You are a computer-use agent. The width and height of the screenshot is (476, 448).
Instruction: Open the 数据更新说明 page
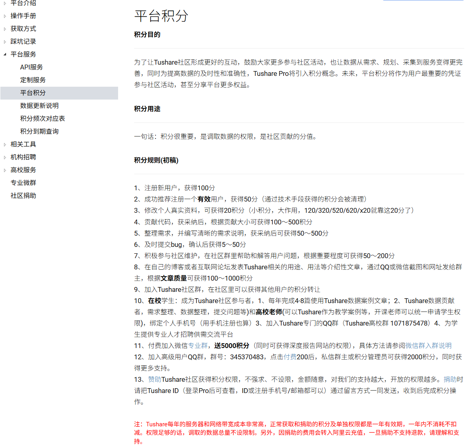pos(39,106)
